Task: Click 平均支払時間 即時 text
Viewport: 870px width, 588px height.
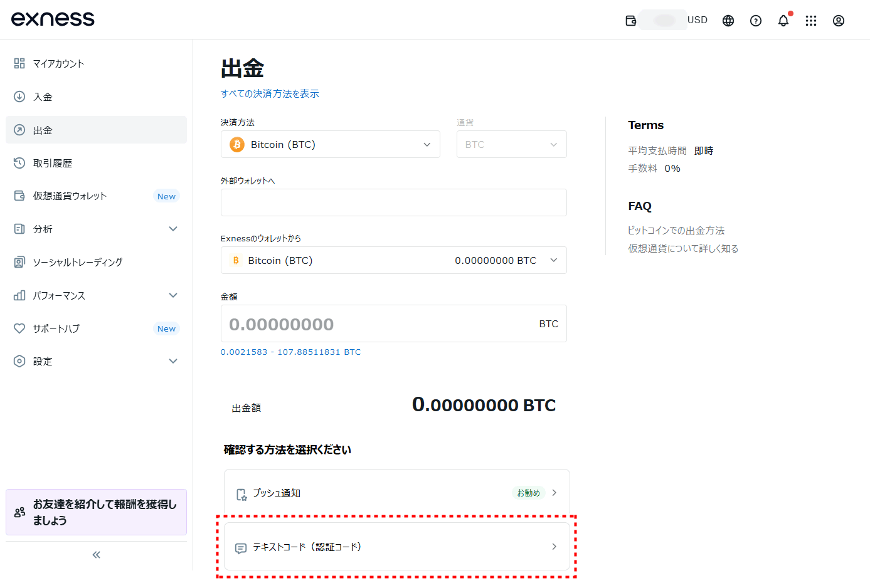Action: pos(671,151)
